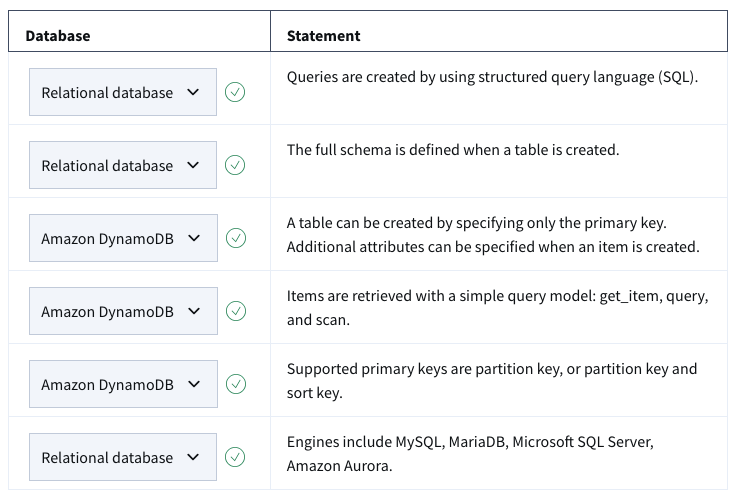The image size is (737, 499).
Task: Open database dropdown for the SQL queries statement
Action: tap(122, 93)
